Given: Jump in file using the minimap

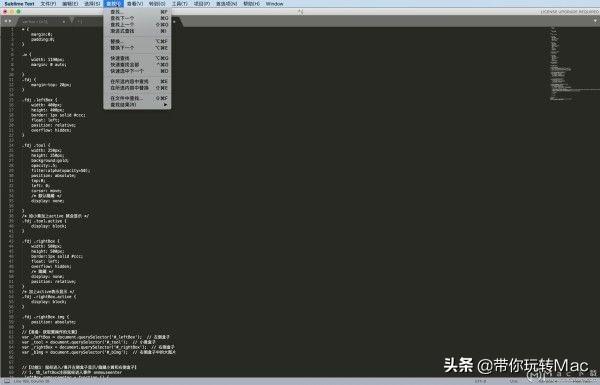Looking at the screenshot, I should [574, 63].
